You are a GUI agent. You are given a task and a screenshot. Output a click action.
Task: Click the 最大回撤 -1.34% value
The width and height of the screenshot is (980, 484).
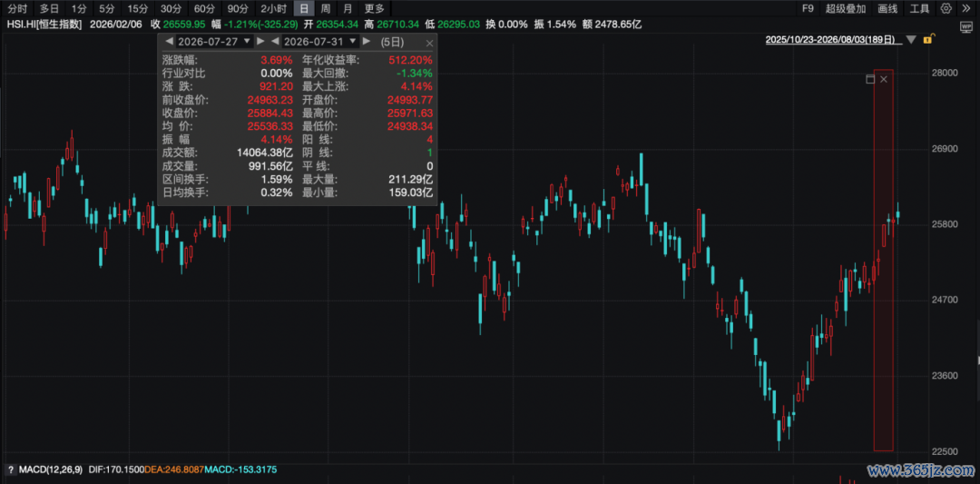click(416, 74)
